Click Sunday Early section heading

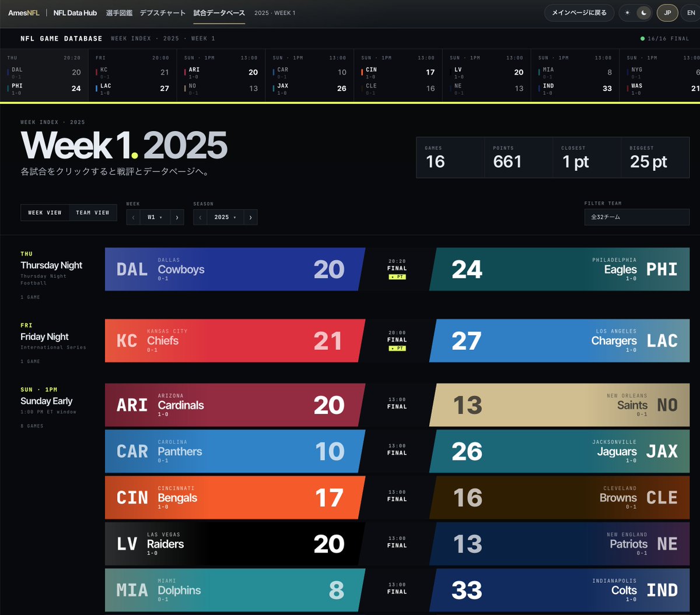tap(46, 401)
